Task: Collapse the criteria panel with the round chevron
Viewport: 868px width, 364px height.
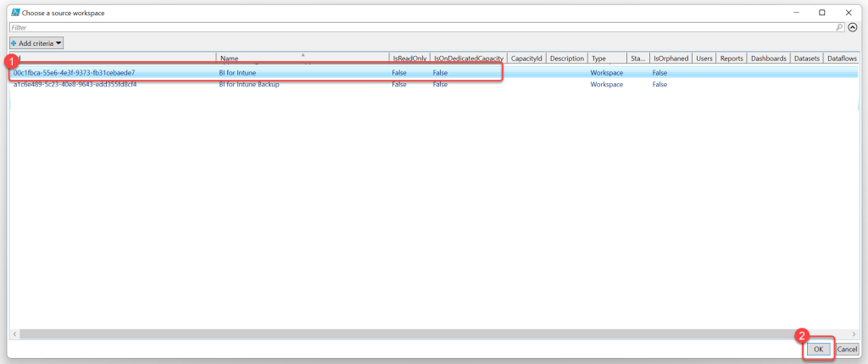Action: tap(852, 27)
